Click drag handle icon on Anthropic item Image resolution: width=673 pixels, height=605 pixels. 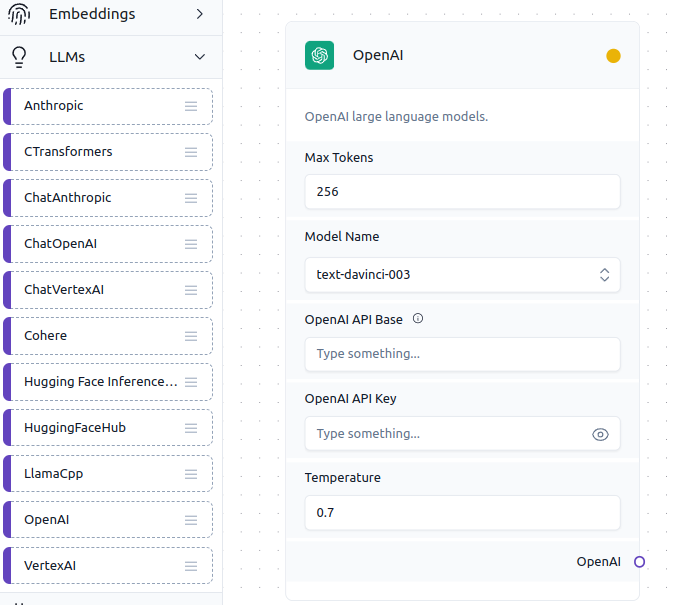click(191, 106)
